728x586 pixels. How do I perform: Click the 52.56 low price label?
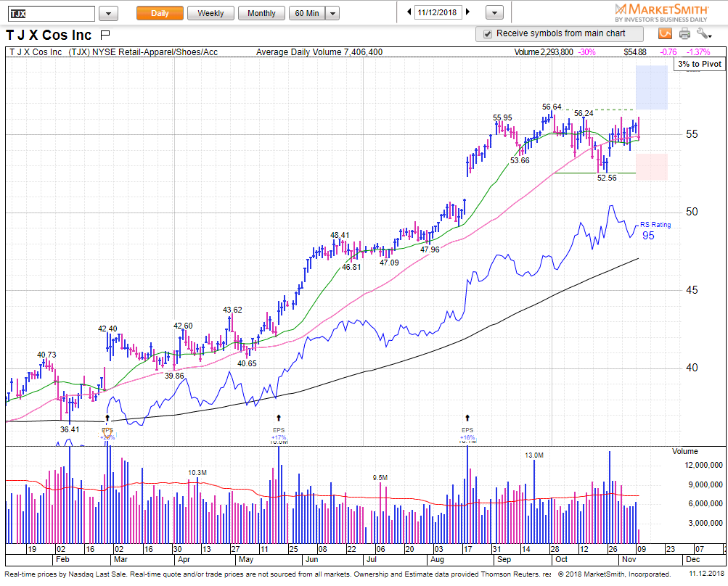coord(607,178)
